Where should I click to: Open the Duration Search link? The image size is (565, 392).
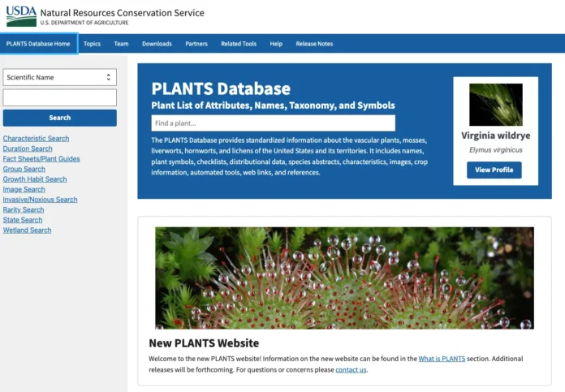[x=28, y=149]
